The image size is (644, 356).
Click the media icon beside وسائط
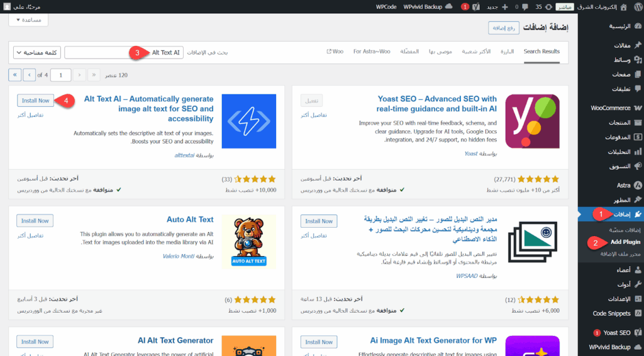[638, 60]
